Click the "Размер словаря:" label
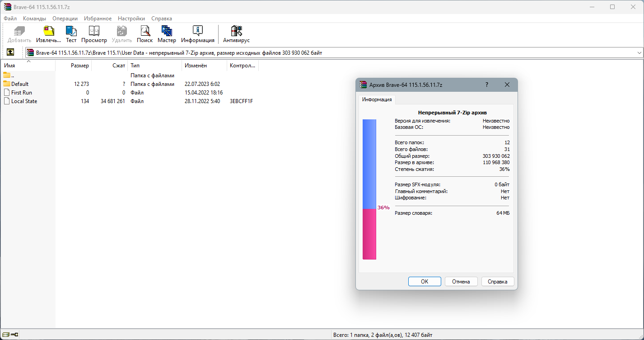This screenshot has height=340, width=644. pyautogui.click(x=413, y=213)
